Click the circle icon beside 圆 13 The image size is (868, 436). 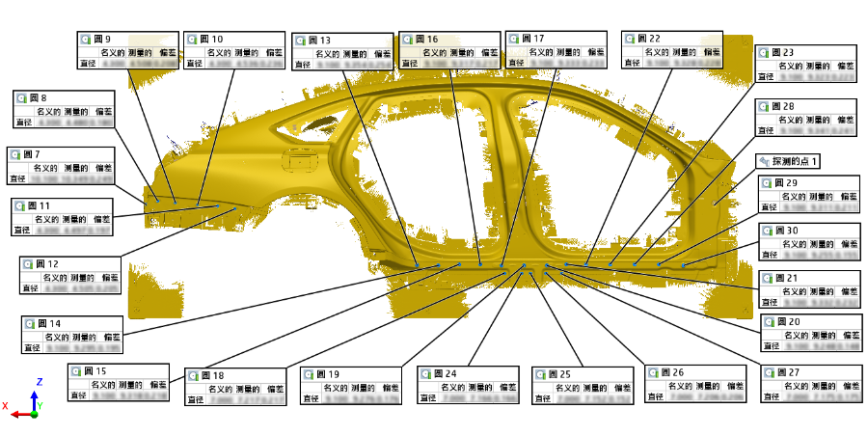point(301,41)
